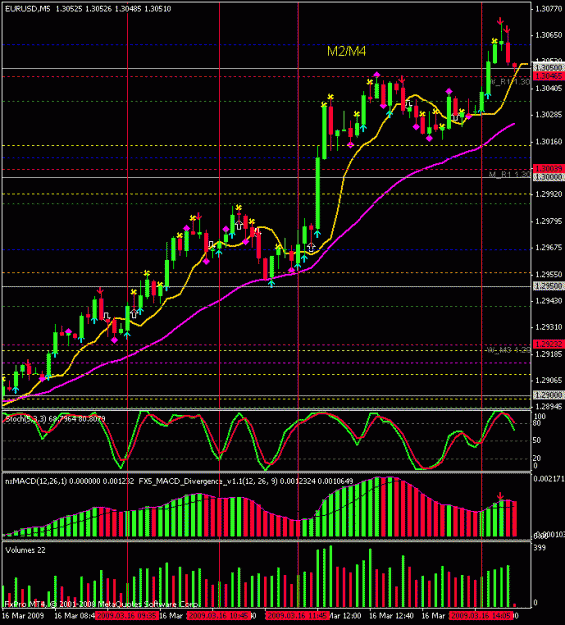Select the red 1.29232 price level tag
This screenshot has height=625, width=565.
click(548, 344)
